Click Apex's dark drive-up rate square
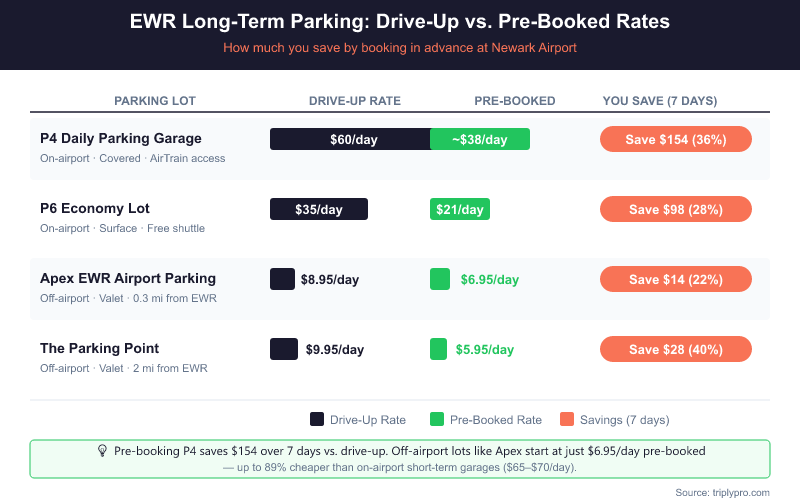The height and width of the screenshot is (500, 800). [x=283, y=279]
